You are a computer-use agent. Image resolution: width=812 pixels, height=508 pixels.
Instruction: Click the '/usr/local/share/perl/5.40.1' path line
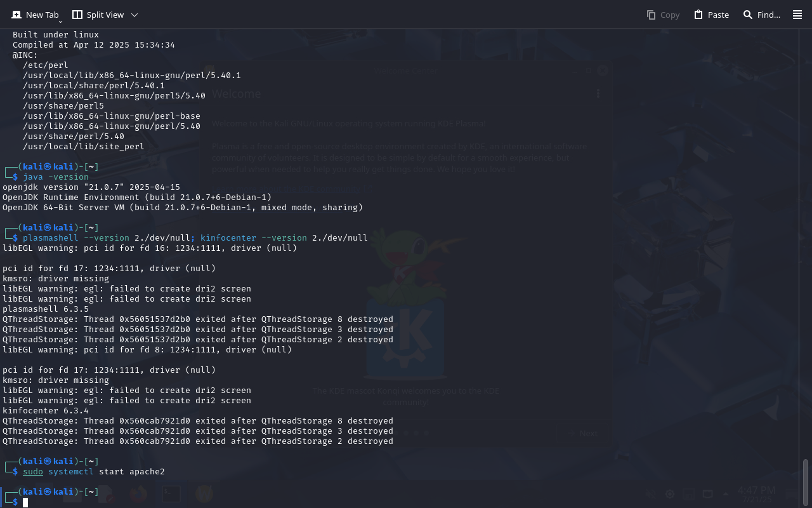94,85
